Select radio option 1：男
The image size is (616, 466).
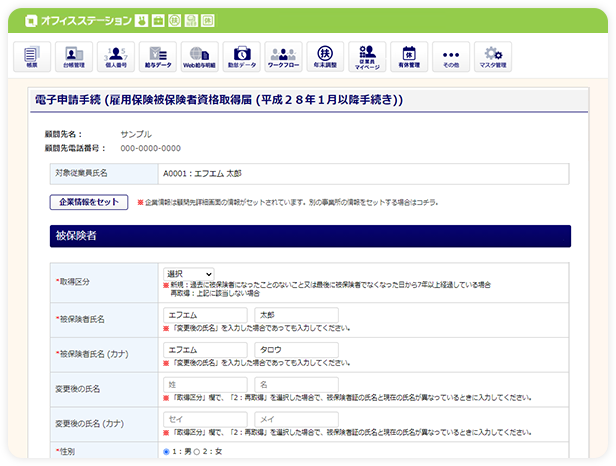166,452
